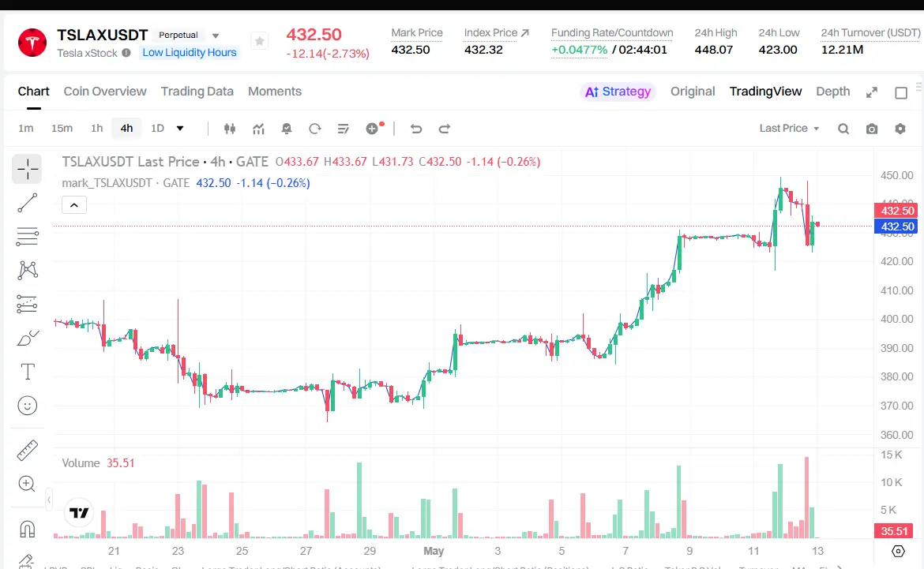This screenshot has width=924, height=569.
Task: Open the indicators menu
Action: (258, 129)
